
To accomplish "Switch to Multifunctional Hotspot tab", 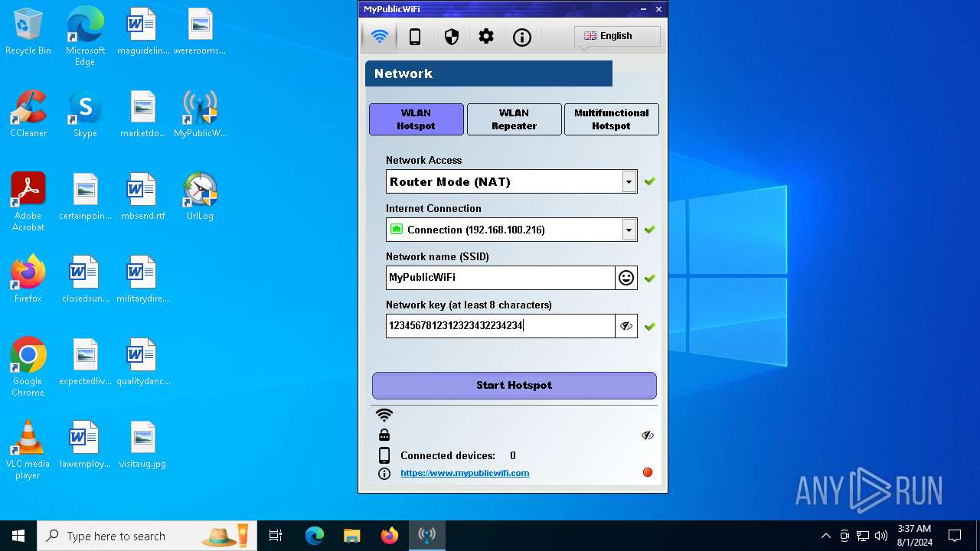I will [612, 119].
